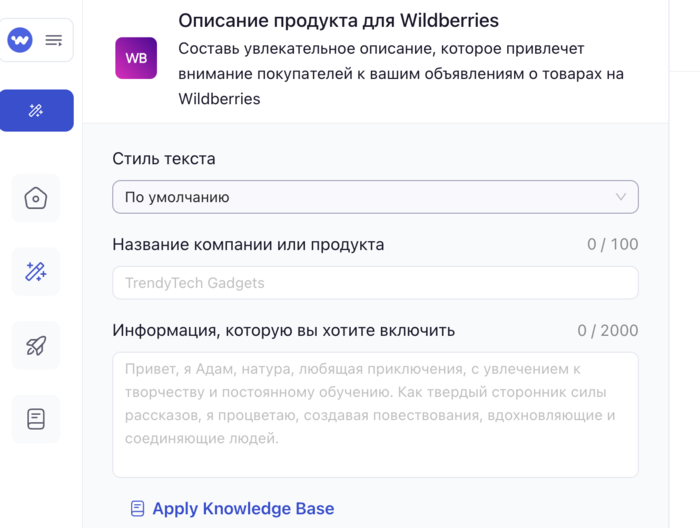Go to home via the pentagon house icon
Viewport: 700px width, 528px height.
(x=36, y=198)
